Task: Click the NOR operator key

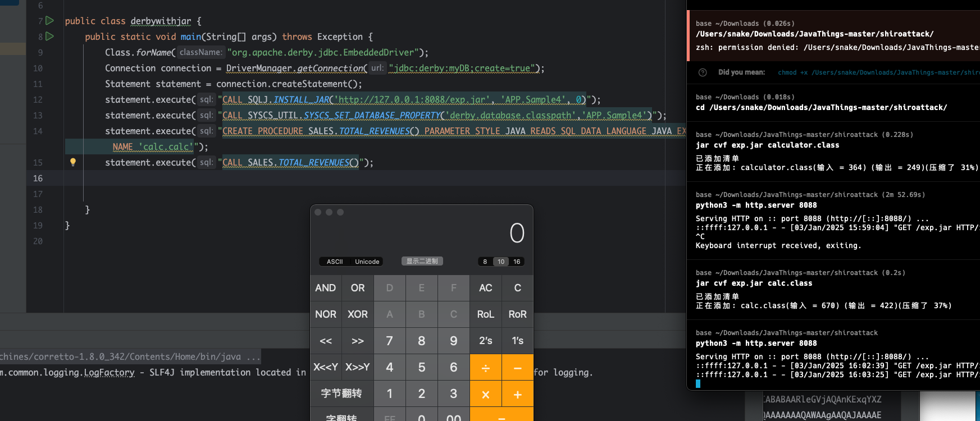Action: coord(326,314)
